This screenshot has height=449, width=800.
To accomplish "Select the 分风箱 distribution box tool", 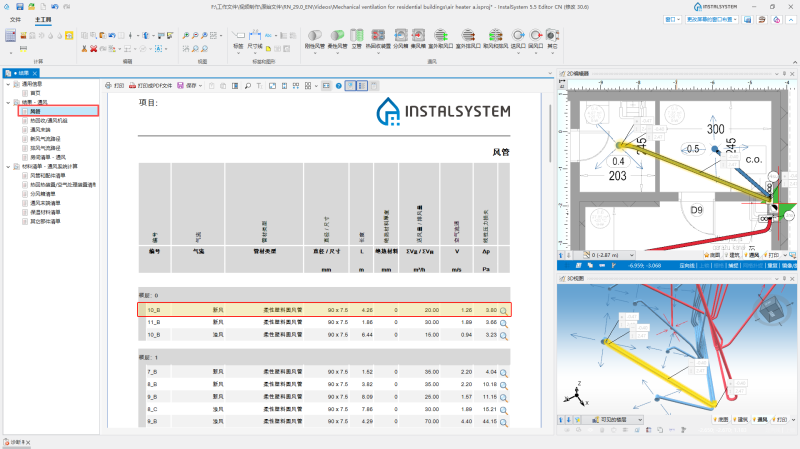I will click(x=401, y=39).
